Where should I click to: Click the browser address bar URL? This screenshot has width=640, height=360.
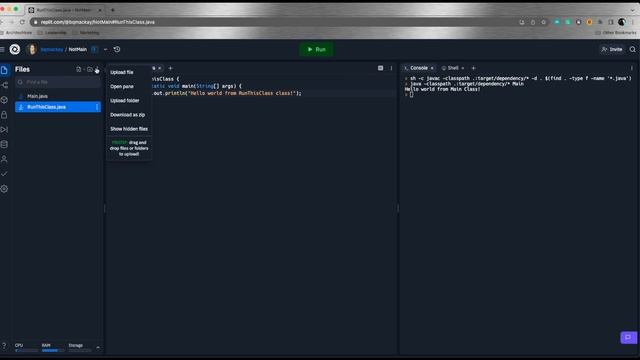pos(98,22)
